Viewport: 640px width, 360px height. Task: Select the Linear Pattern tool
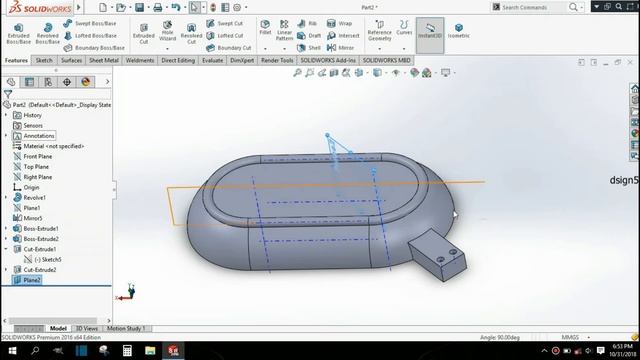(284, 30)
